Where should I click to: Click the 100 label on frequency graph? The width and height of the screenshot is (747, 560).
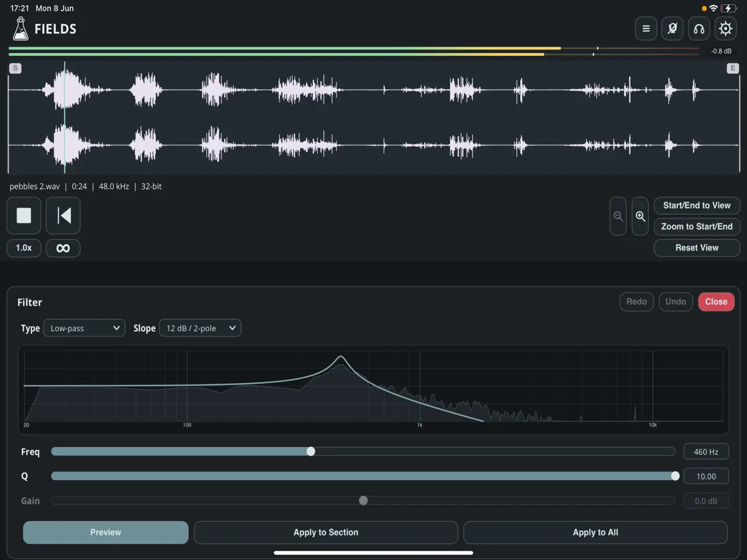point(187,425)
